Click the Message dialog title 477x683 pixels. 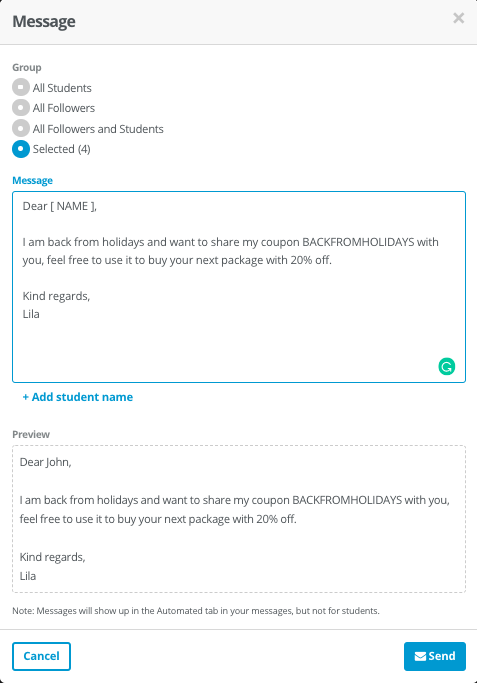click(44, 21)
